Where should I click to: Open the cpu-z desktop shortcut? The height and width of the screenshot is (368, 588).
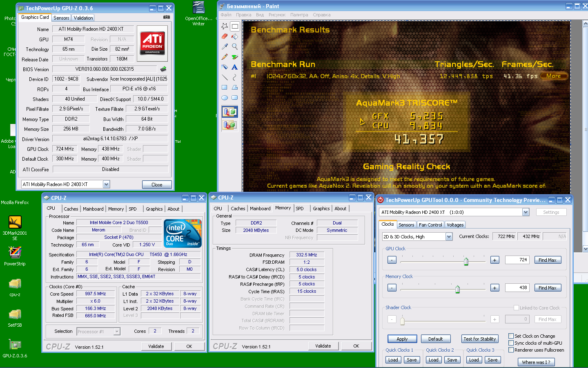(x=15, y=287)
